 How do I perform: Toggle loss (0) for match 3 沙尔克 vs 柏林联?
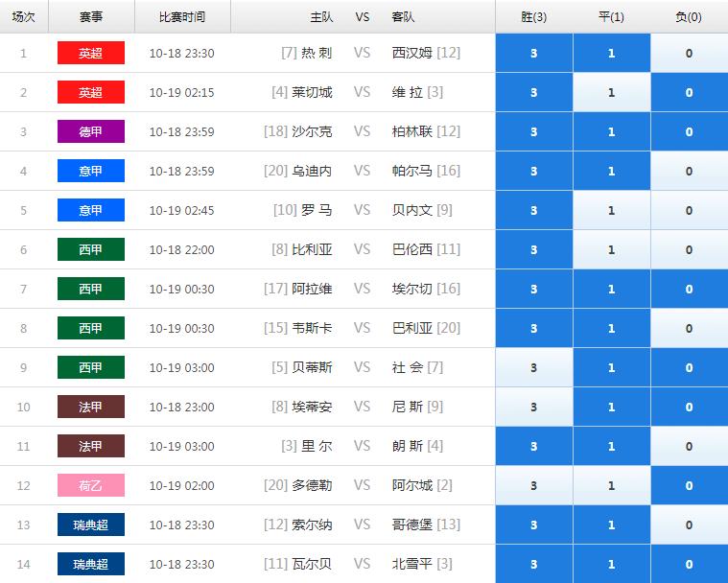tap(690, 131)
